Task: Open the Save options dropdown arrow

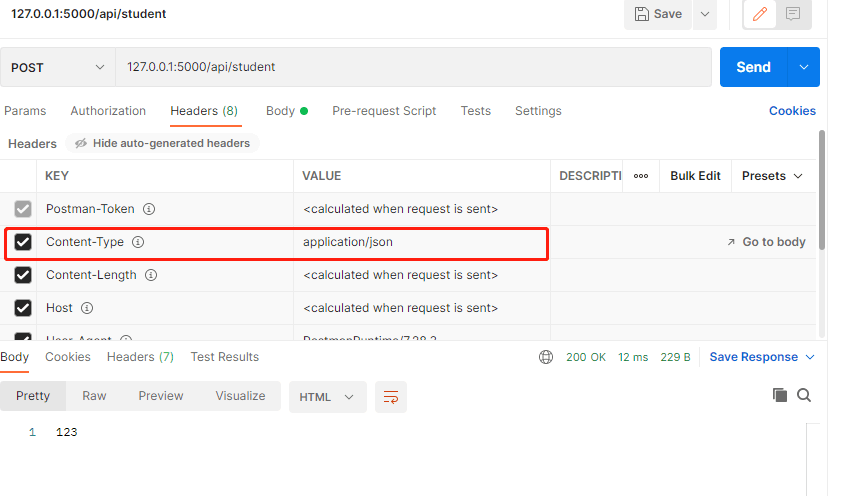Action: 705,14
